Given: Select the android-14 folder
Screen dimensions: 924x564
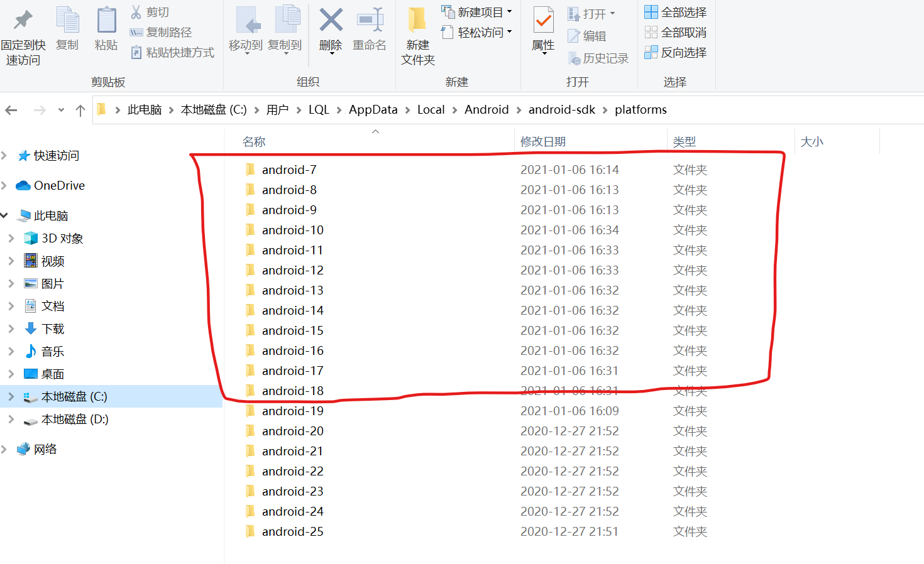Looking at the screenshot, I should (x=293, y=310).
